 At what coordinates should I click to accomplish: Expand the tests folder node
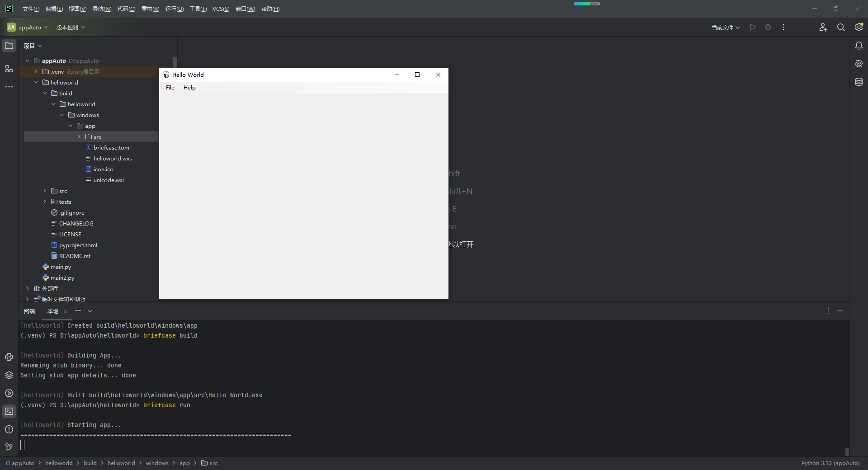coord(45,202)
